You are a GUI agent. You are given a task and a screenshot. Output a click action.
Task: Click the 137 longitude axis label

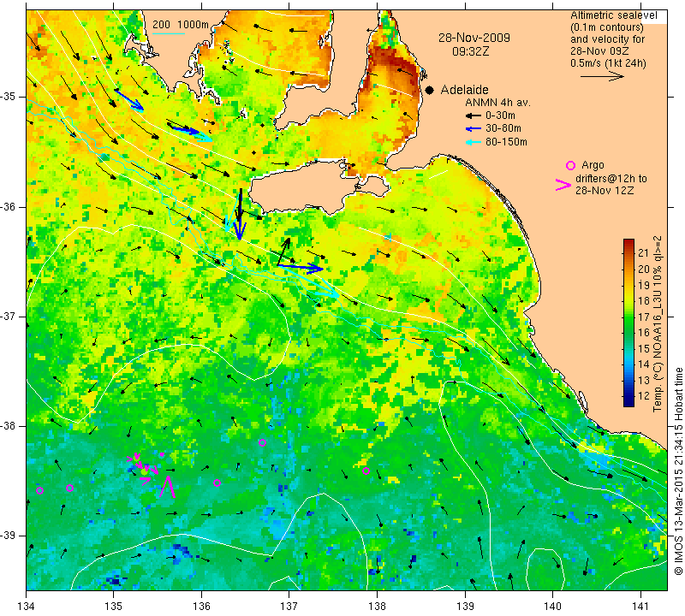(x=289, y=606)
